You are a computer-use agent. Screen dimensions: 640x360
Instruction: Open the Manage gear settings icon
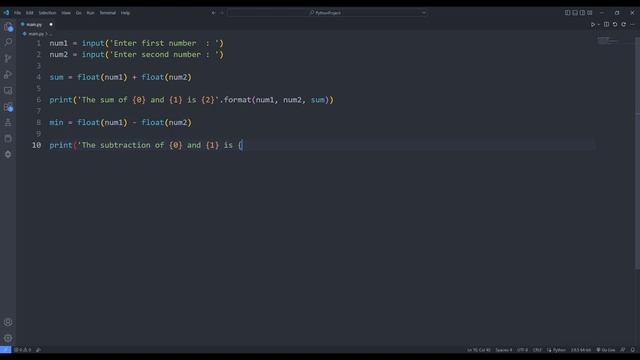pos(8,338)
